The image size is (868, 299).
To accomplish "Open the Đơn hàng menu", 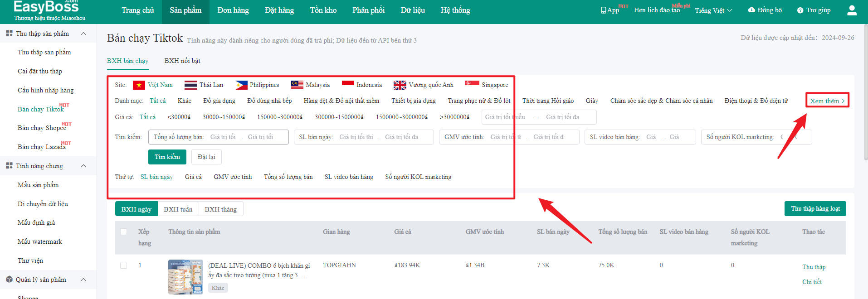I will 233,10.
